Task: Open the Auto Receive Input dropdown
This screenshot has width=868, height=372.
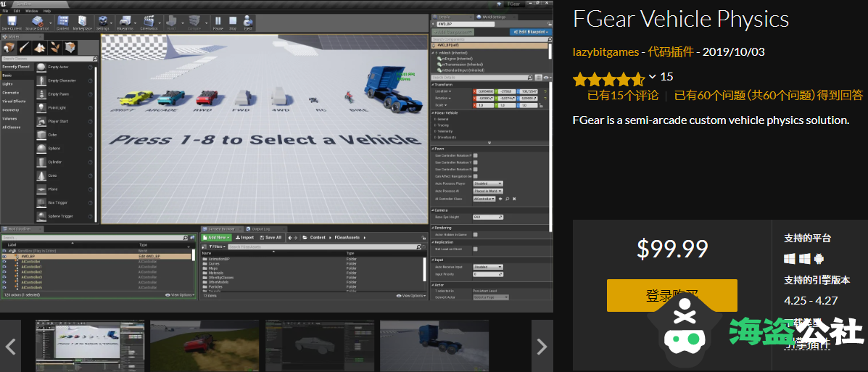Action: coord(488,267)
